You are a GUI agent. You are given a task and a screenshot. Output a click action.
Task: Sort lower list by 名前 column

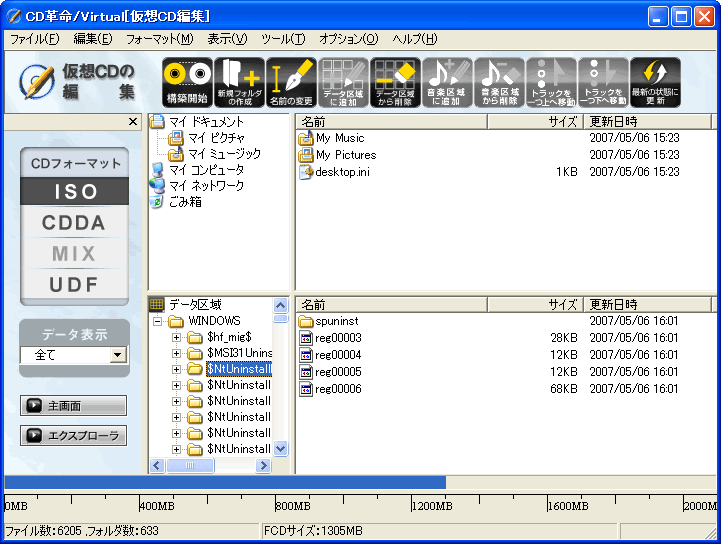coord(391,305)
